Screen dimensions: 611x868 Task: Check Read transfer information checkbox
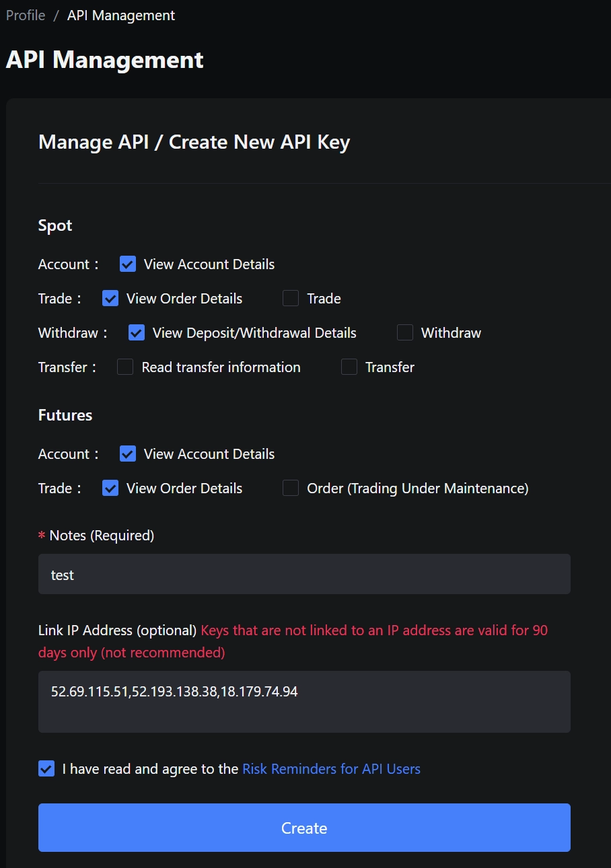(125, 367)
